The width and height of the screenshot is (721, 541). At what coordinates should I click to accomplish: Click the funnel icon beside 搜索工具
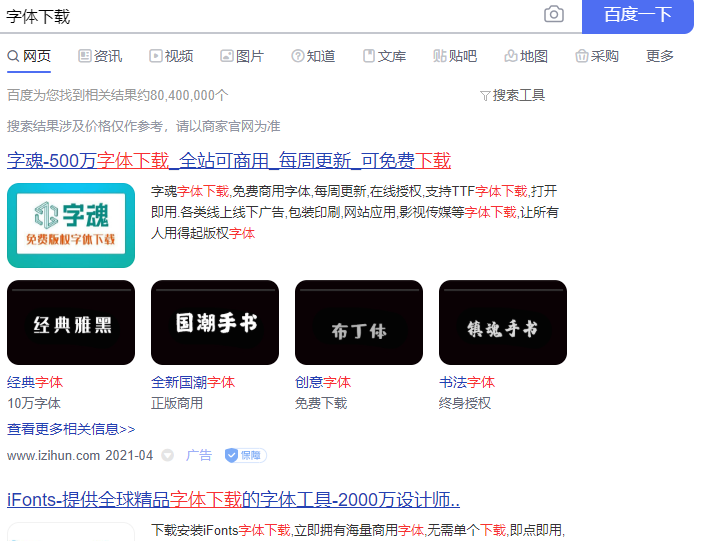(485, 96)
